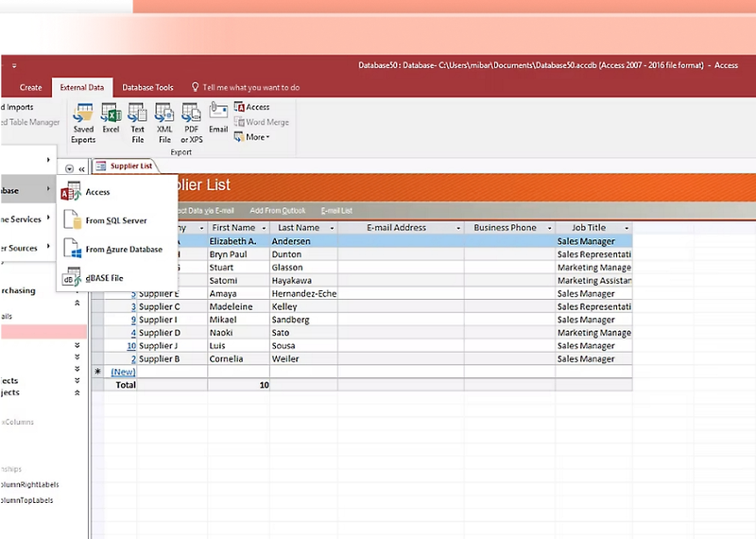This screenshot has height=539, width=756.
Task: Click the E-mail List button
Action: [336, 211]
